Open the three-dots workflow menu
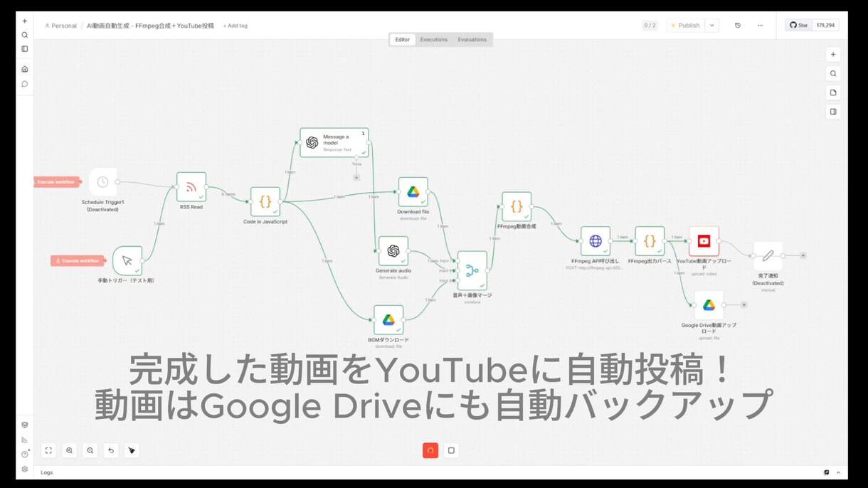Viewport: 868px width, 488px height. [x=760, y=26]
